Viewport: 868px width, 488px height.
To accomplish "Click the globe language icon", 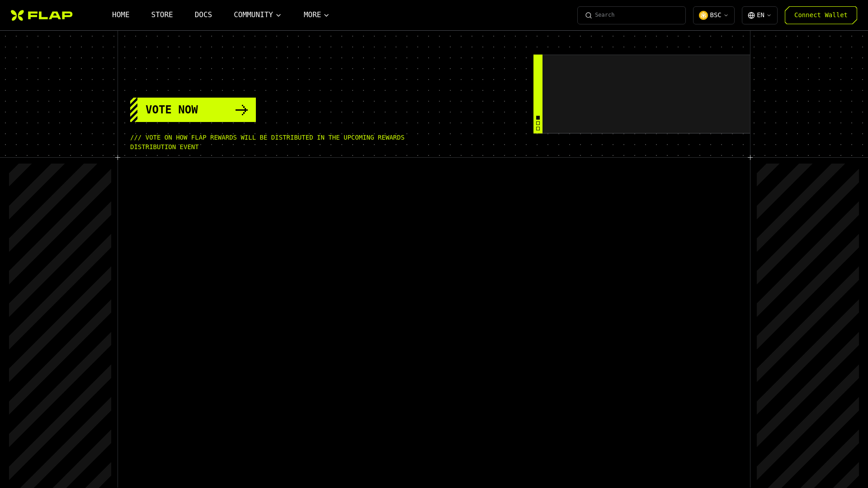I will pos(751,15).
